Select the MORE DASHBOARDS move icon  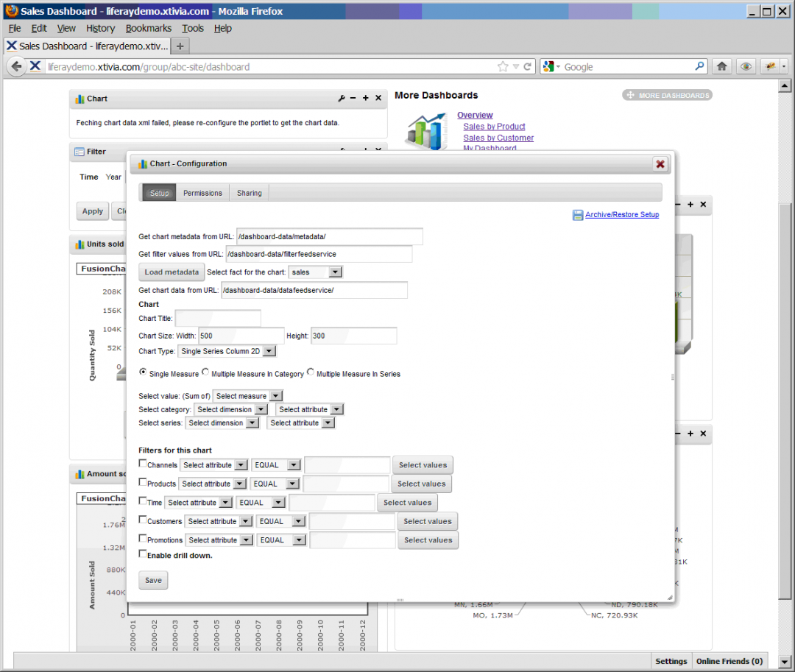coord(632,94)
